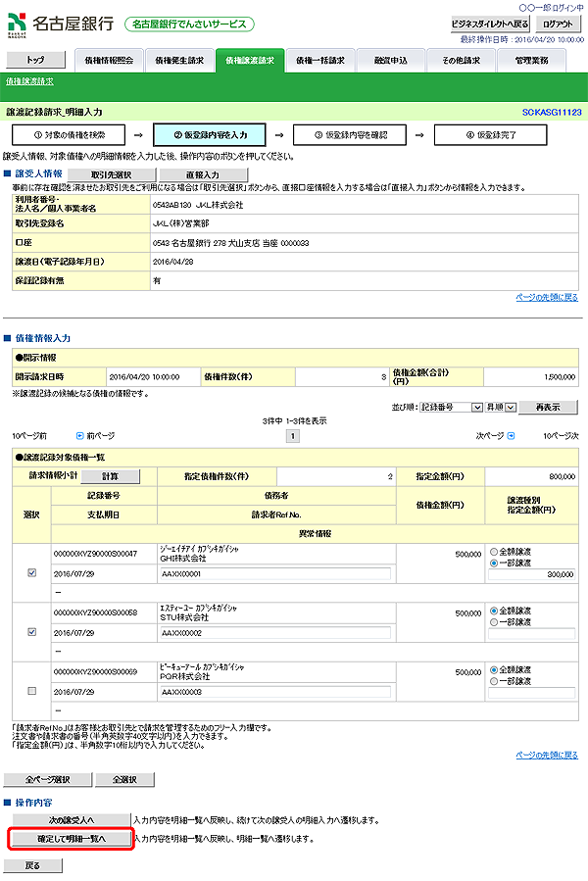Select 全額譲渡 for PQR株式会社 row

coord(494,669)
